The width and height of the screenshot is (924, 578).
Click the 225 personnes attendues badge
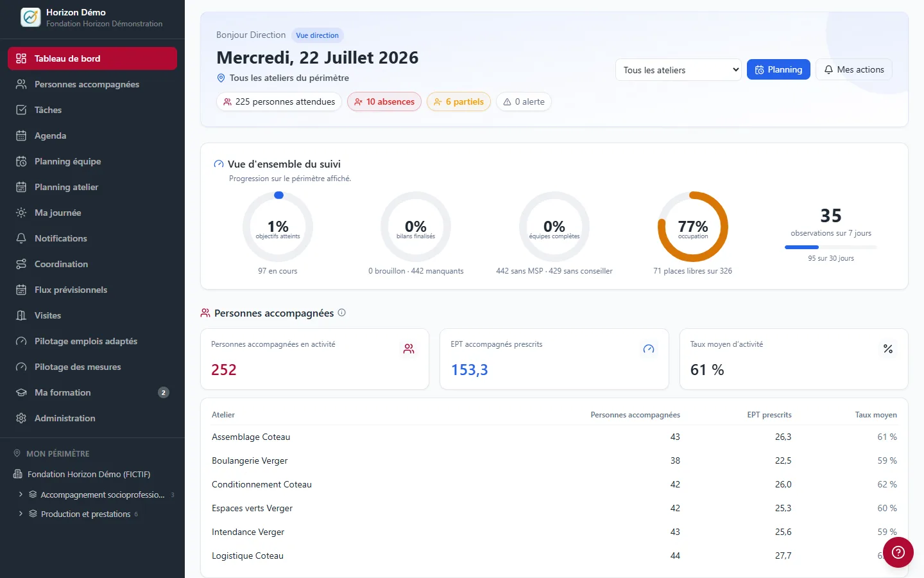pos(279,101)
